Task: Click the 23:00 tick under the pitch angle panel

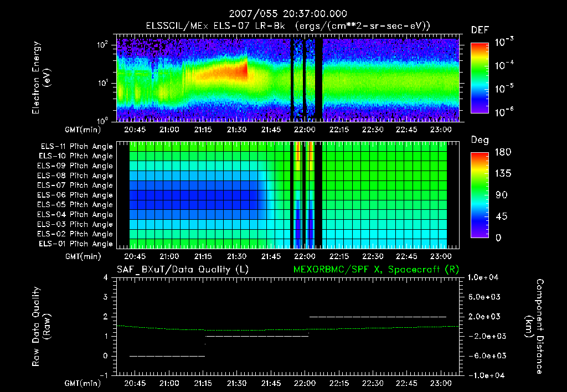Action: (x=441, y=256)
